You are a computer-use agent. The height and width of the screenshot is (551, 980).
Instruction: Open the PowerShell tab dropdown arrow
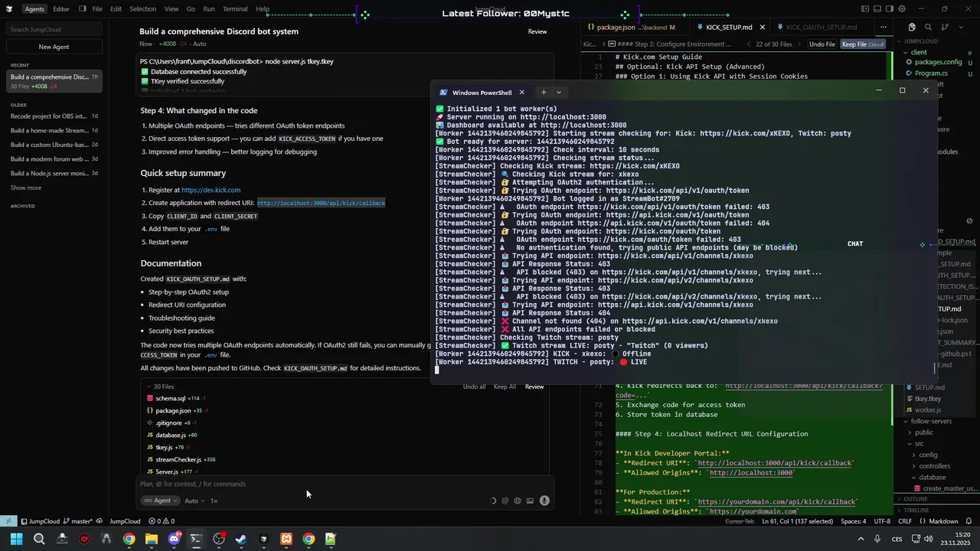click(559, 93)
